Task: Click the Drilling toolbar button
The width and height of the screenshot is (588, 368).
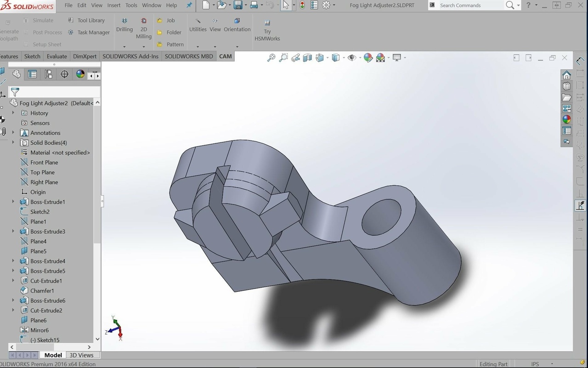Action: [124, 25]
